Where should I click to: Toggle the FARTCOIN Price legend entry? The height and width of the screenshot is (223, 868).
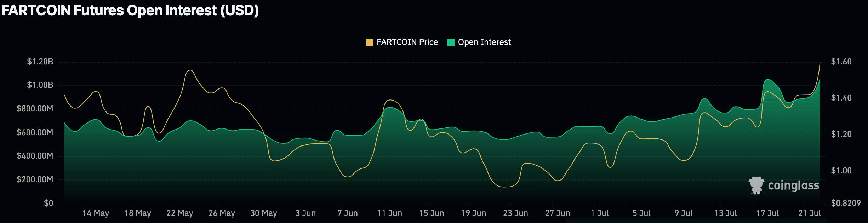402,42
